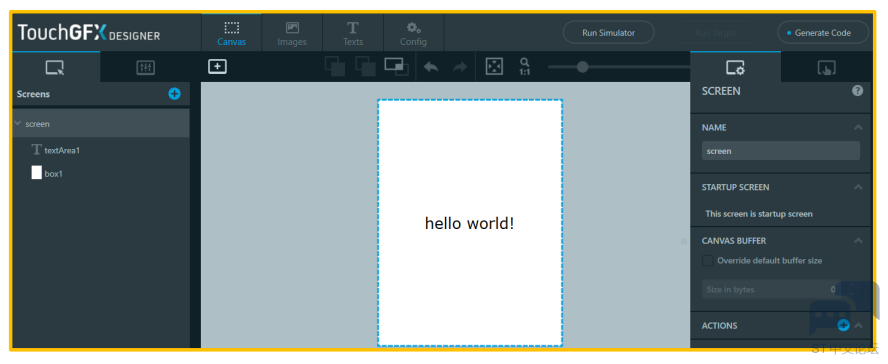The image size is (888, 364).
Task: Click the Undo arrow
Action: 431,67
